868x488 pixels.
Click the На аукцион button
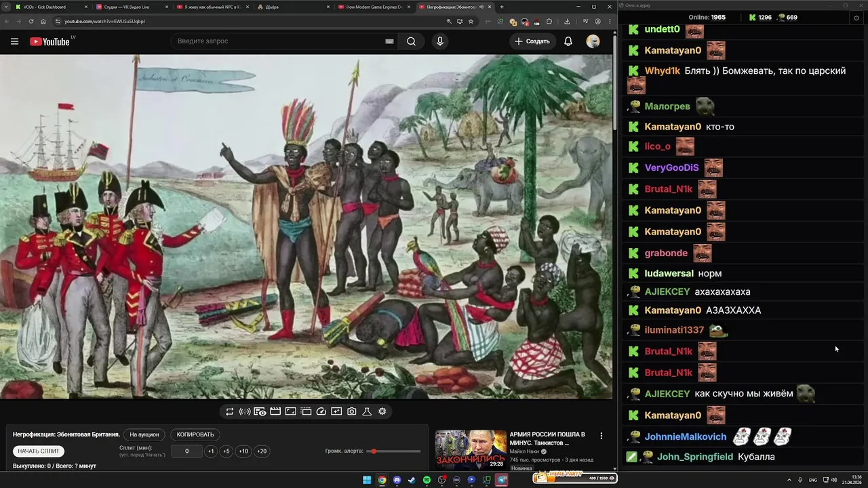[x=144, y=434]
